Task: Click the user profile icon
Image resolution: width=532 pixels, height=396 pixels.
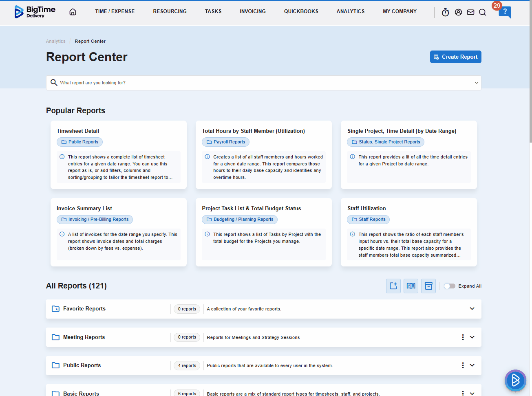Action: (x=458, y=12)
